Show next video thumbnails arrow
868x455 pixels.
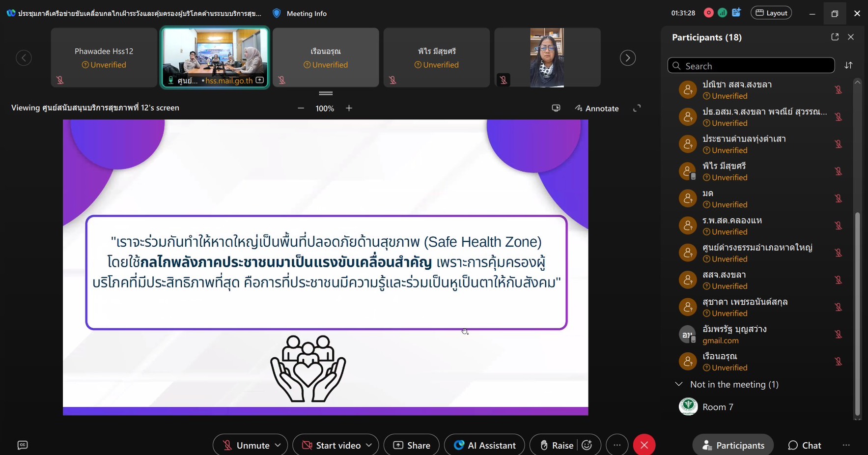627,58
